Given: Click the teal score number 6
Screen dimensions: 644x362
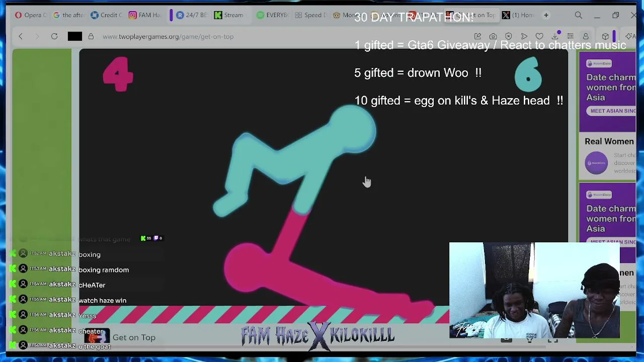Looking at the screenshot, I should [528, 74].
